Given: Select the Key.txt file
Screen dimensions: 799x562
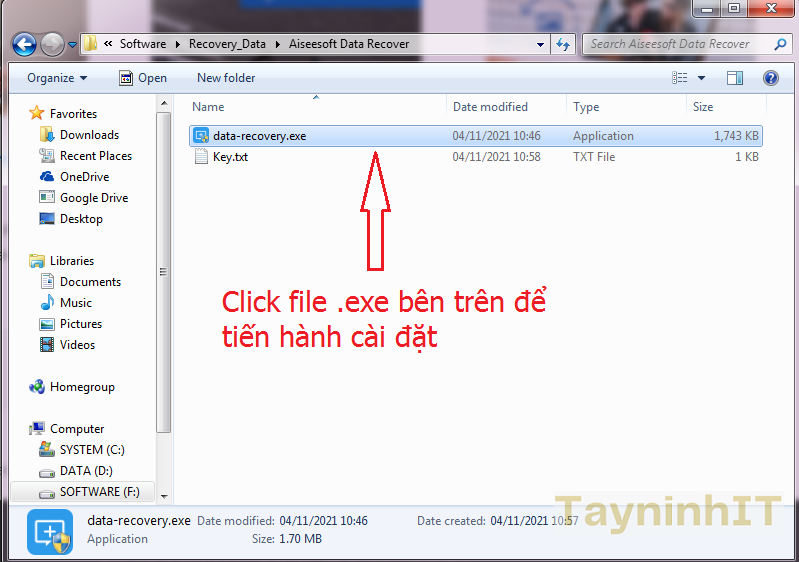Looking at the screenshot, I should coord(230,157).
